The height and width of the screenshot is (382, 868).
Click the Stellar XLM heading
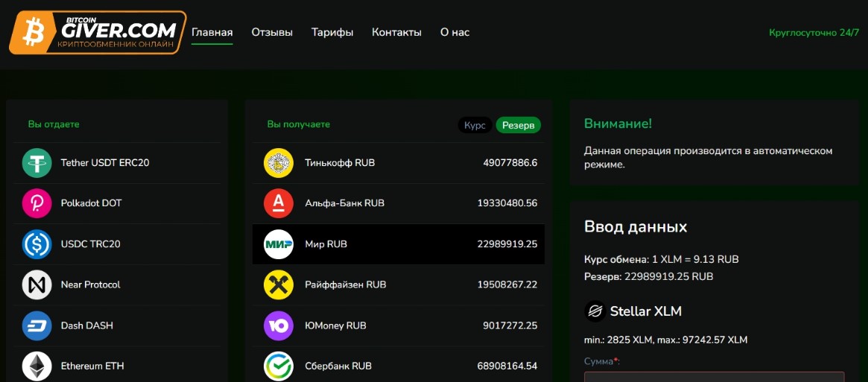645,311
